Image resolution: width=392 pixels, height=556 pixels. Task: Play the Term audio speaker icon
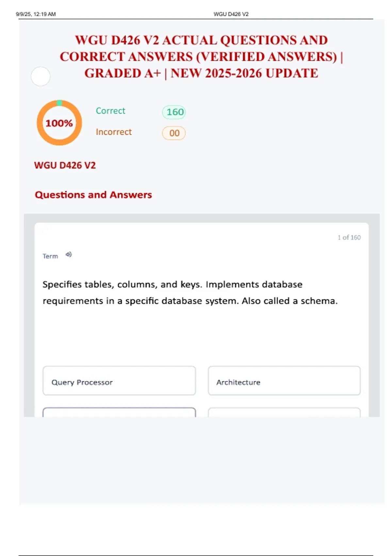pos(69,254)
